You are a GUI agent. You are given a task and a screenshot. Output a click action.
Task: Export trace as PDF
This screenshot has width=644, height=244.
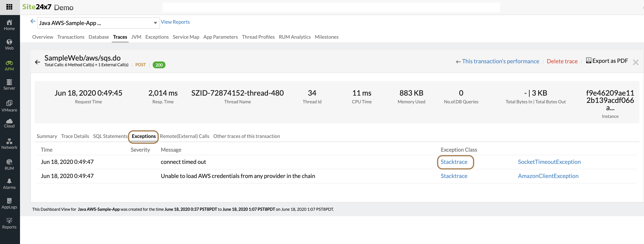[607, 61]
